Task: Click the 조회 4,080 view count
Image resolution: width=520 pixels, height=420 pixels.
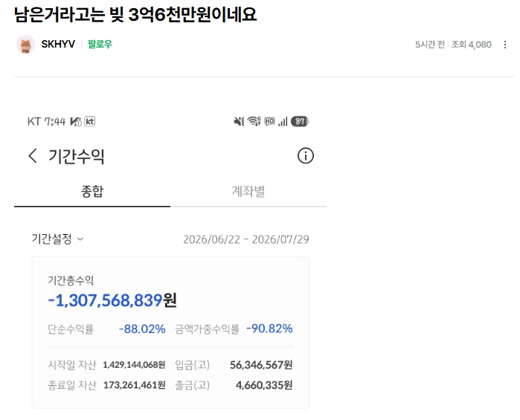Action: coord(471,45)
